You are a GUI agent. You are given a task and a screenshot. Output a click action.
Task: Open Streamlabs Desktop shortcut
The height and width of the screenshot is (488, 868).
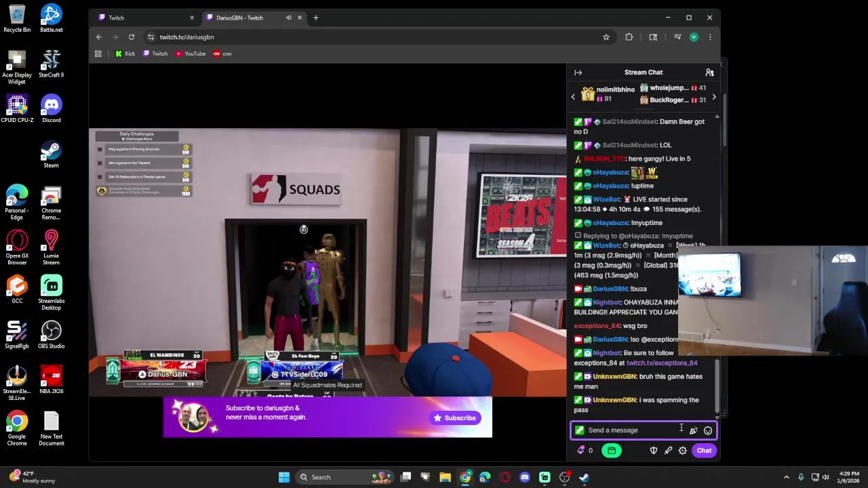pyautogui.click(x=51, y=293)
